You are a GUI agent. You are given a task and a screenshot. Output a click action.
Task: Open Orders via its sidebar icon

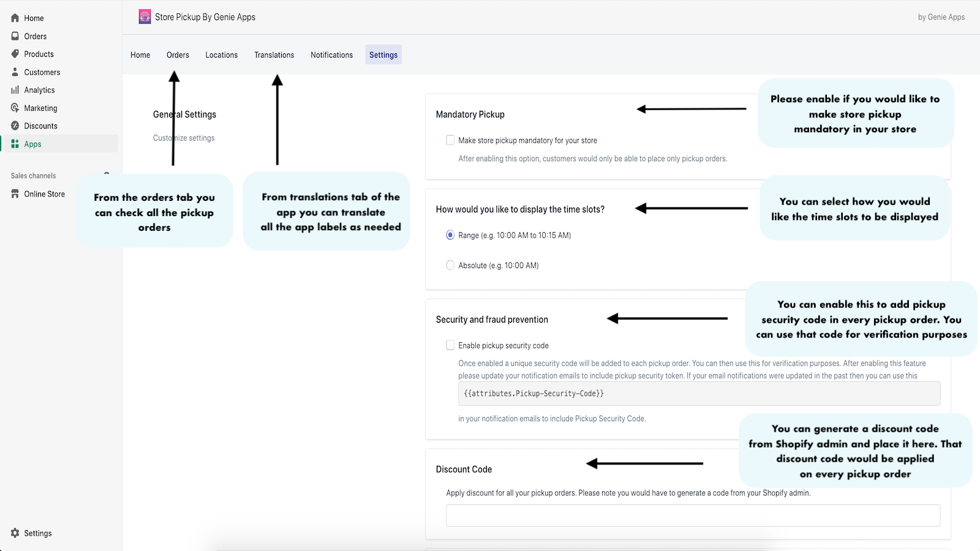pyautogui.click(x=15, y=36)
